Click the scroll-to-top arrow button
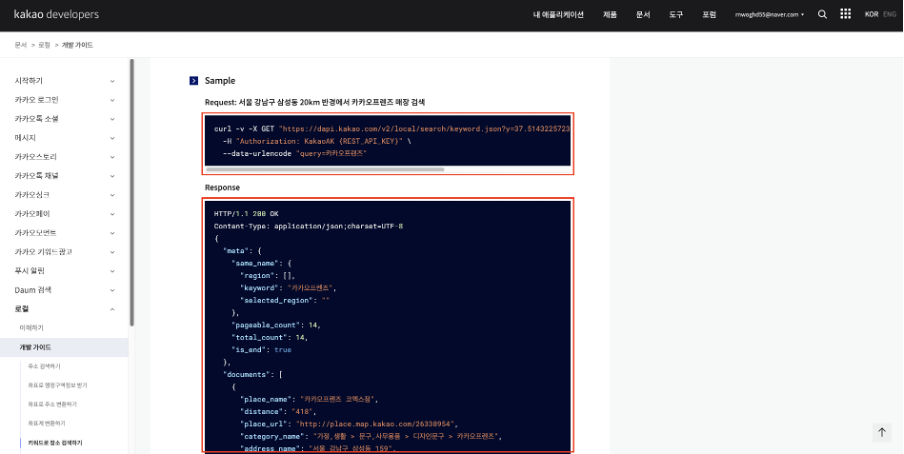This screenshot has width=904, height=454. 882,432
